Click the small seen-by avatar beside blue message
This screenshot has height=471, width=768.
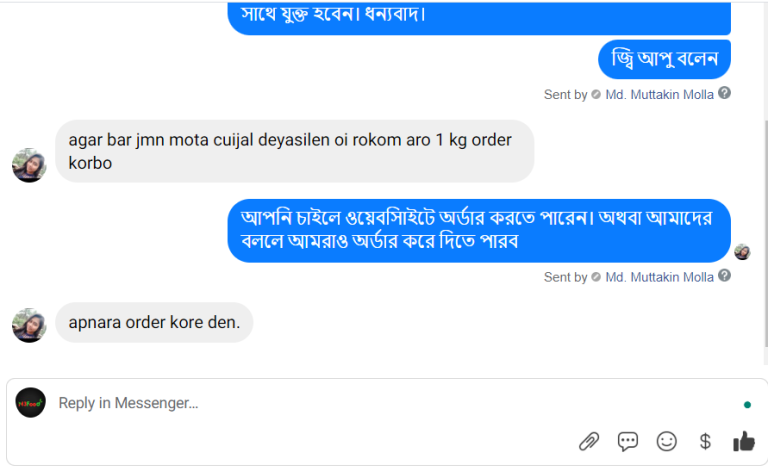click(x=742, y=251)
